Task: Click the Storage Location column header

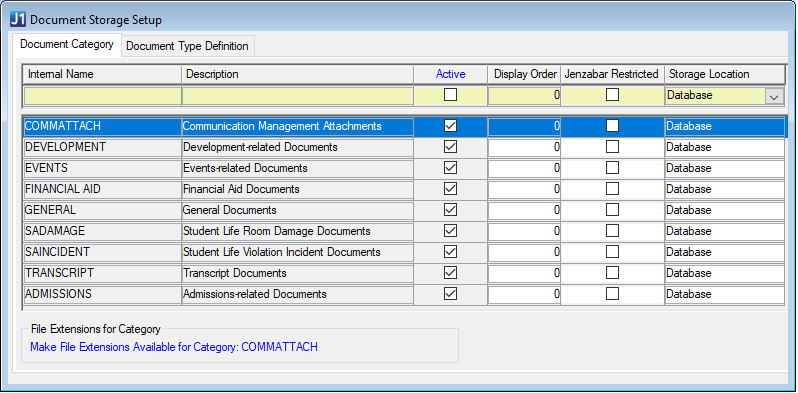Action: pyautogui.click(x=725, y=74)
